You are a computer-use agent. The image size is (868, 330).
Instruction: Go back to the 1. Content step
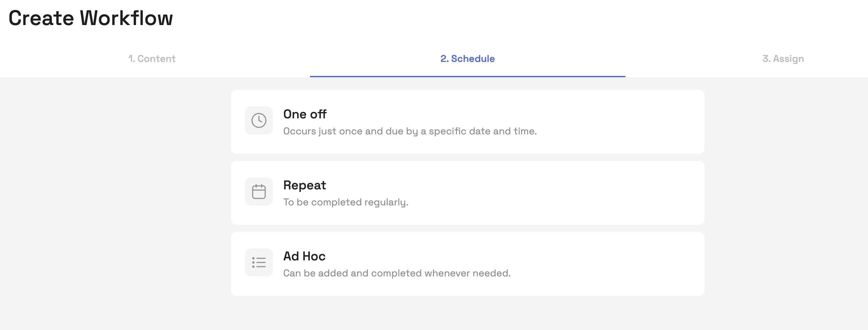click(x=152, y=58)
